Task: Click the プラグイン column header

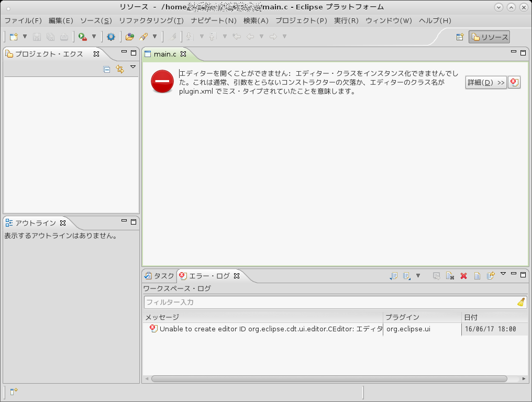Action: (x=423, y=317)
